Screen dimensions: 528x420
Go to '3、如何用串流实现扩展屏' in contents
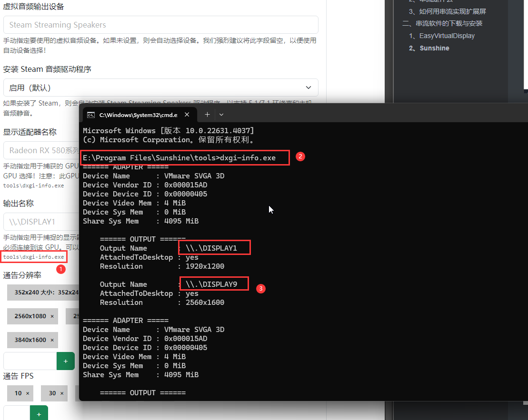447,11
